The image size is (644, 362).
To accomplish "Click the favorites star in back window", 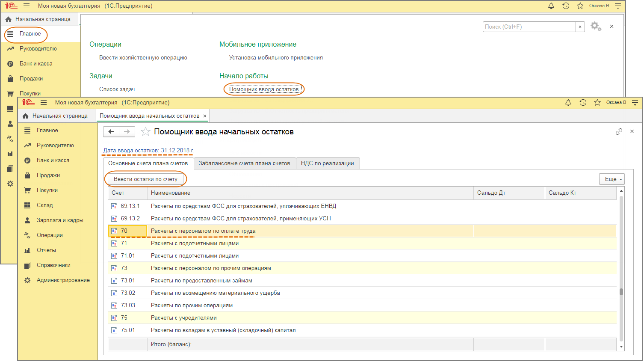I will (580, 6).
